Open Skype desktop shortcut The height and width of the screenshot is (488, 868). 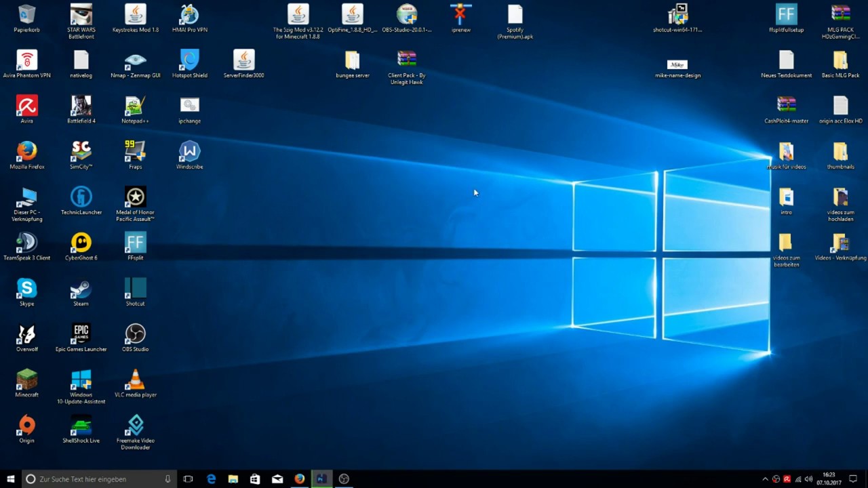click(27, 288)
